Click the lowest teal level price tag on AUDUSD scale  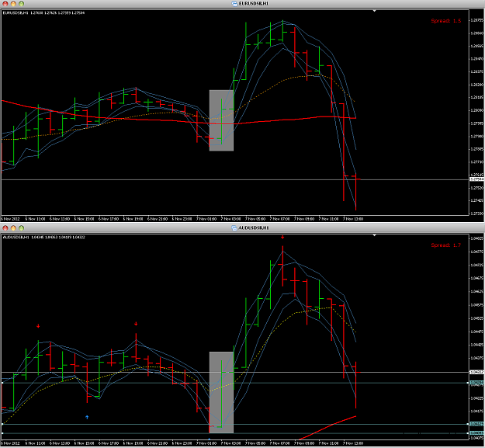(x=477, y=432)
